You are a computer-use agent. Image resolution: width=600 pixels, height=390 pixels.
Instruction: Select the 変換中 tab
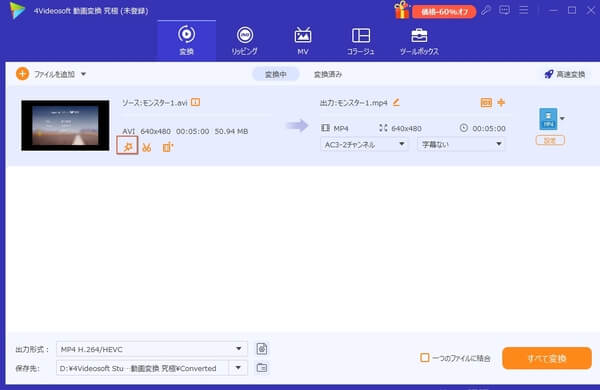(276, 74)
